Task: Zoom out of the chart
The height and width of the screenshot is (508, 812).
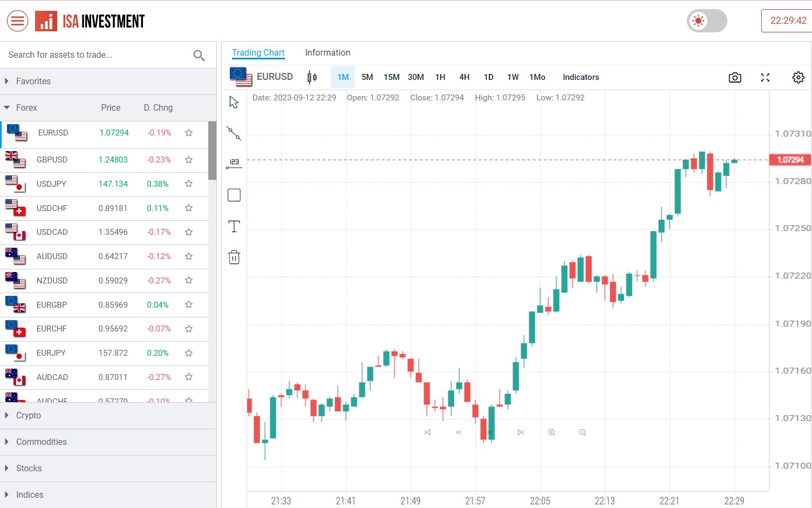Action: point(583,432)
